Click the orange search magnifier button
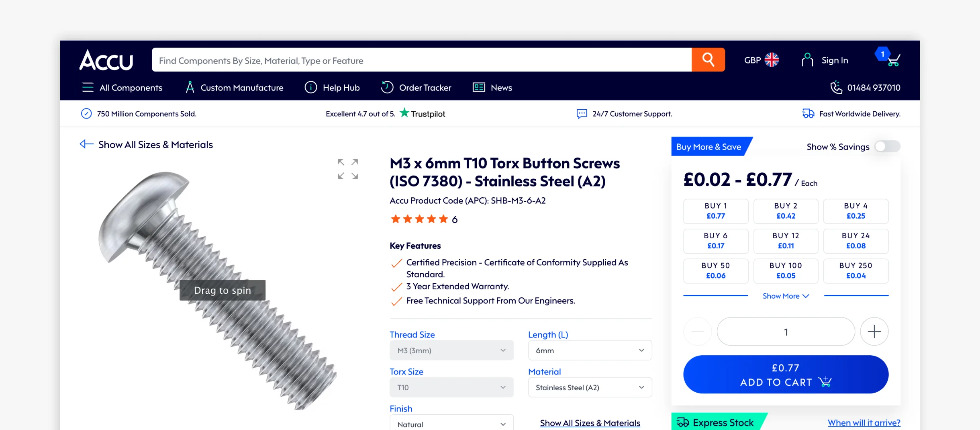The image size is (980, 430). click(x=708, y=60)
